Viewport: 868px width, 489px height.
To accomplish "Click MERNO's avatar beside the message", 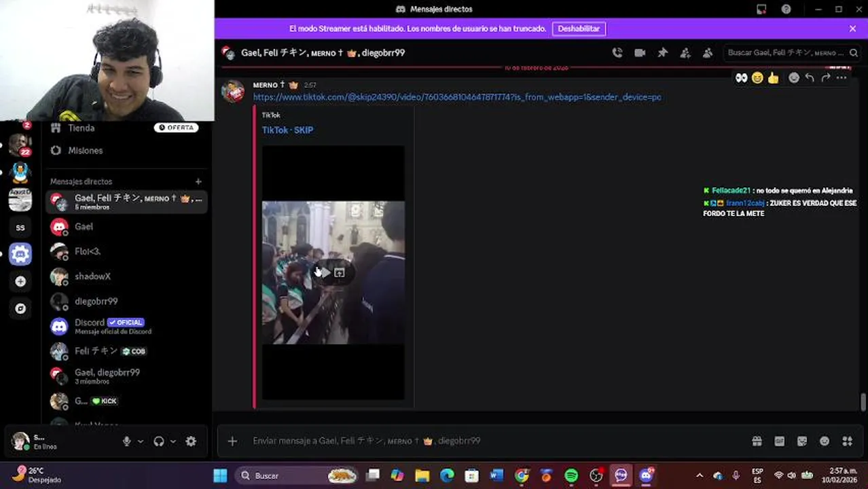I will [233, 91].
